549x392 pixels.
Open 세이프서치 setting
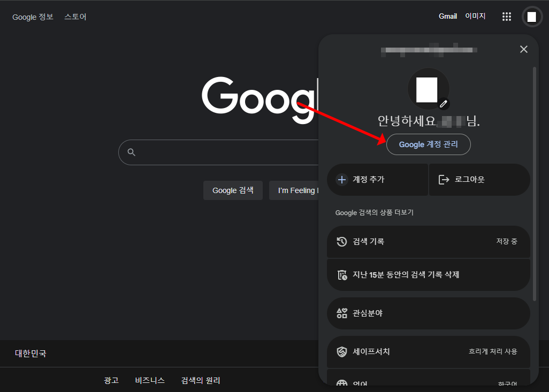(428, 352)
